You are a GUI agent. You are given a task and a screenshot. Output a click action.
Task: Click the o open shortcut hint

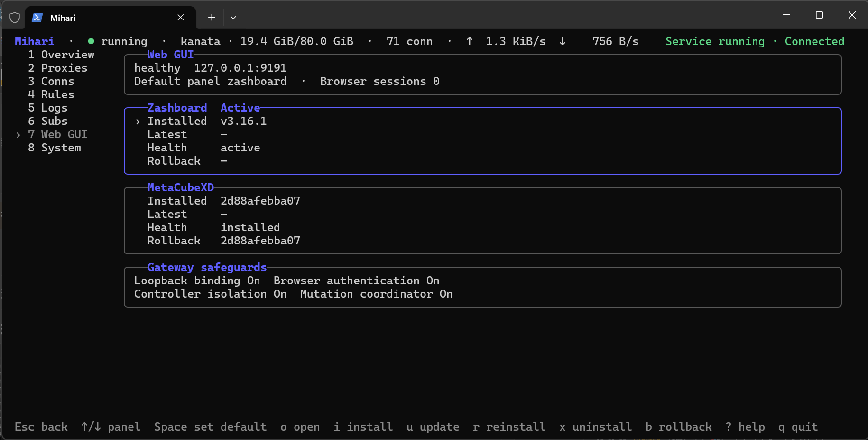[x=300, y=427]
